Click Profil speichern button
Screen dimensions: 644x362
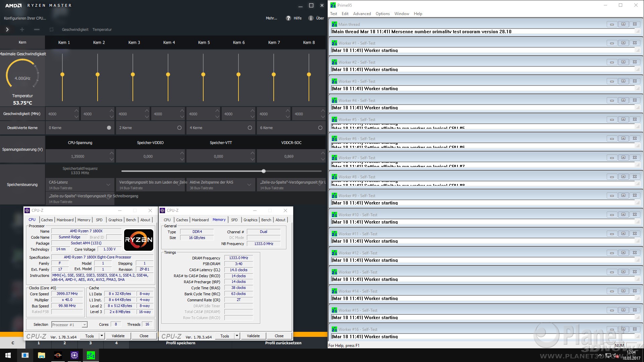[x=180, y=343]
